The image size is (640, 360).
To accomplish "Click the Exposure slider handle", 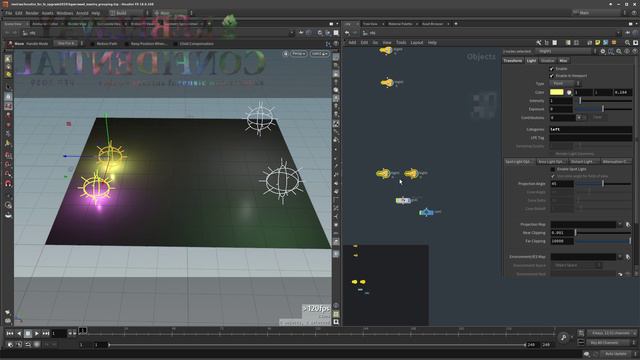I will coord(603,109).
